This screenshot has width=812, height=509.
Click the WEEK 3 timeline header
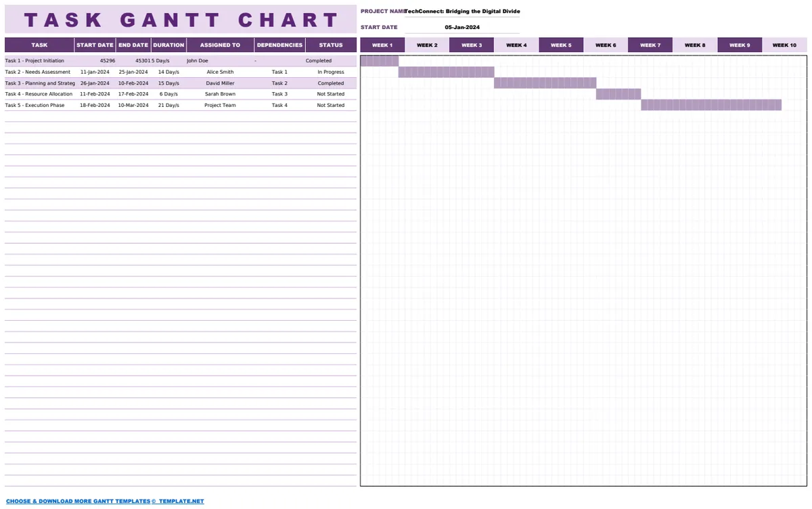(x=472, y=45)
